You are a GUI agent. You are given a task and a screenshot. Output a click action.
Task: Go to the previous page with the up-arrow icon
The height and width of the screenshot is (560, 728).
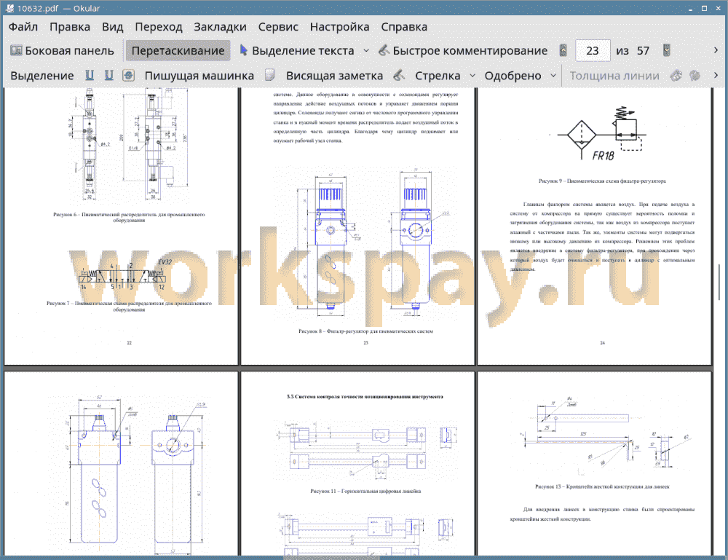pos(563,51)
